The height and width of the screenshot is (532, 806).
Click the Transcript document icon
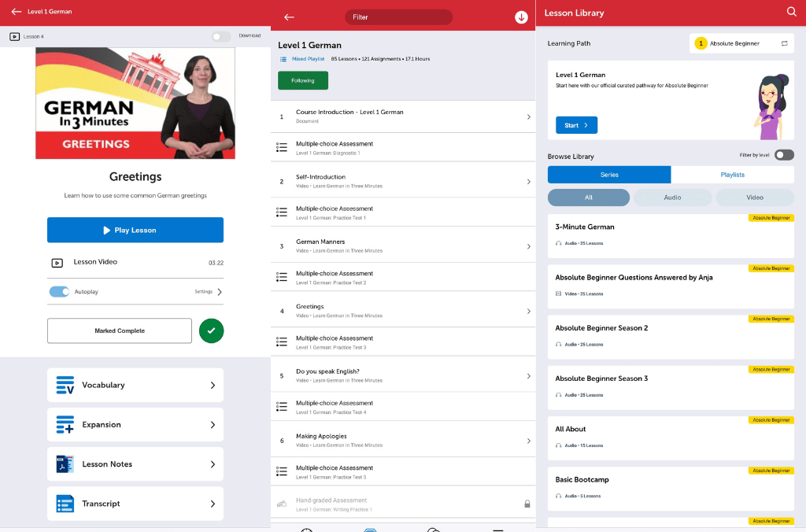click(65, 504)
